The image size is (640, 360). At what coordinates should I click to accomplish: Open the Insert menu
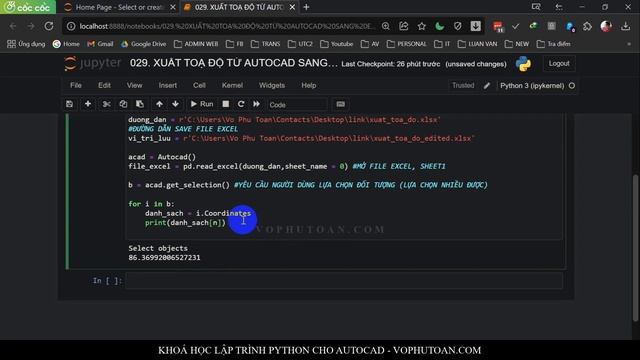click(x=168, y=85)
